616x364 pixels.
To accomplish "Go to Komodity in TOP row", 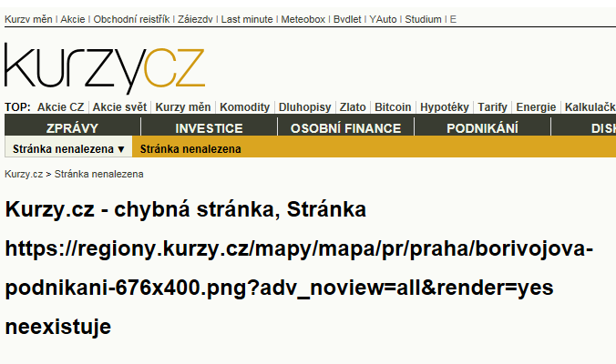I will (x=245, y=107).
